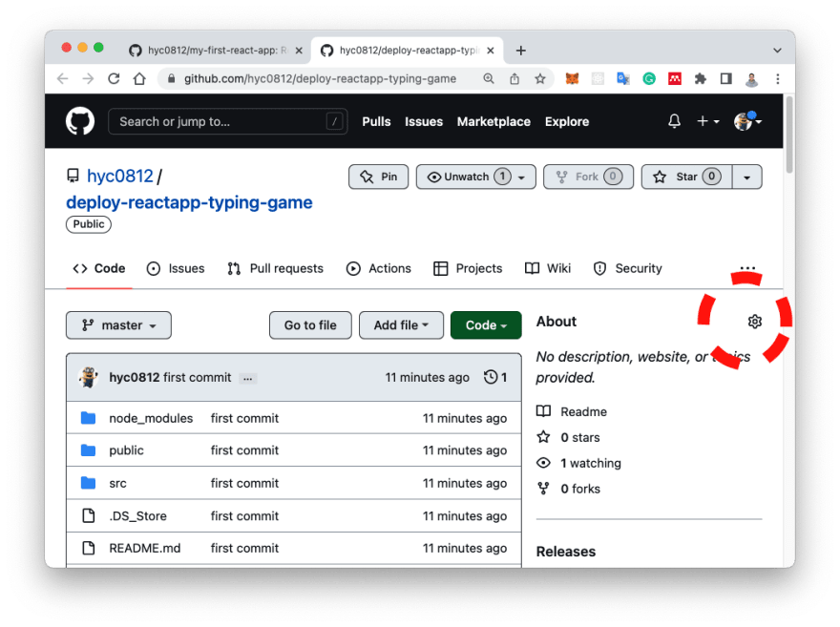Star this repository
Screen dimensions: 840x627
click(x=686, y=177)
